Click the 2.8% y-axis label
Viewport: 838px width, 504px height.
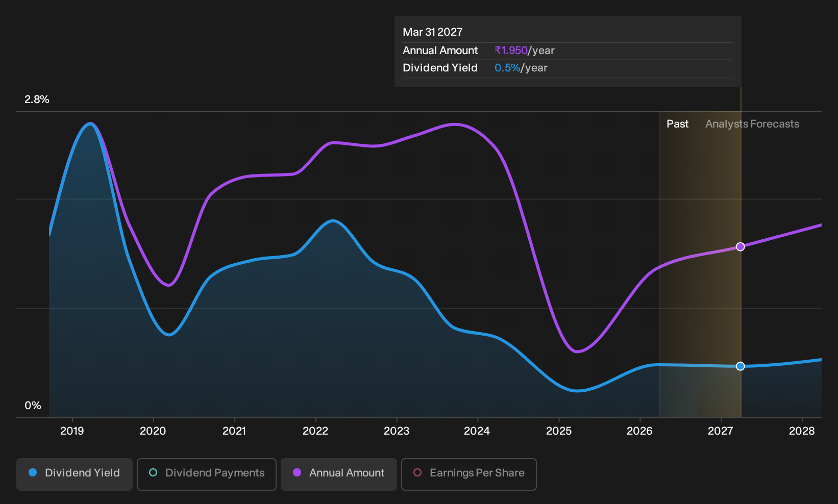(x=37, y=99)
